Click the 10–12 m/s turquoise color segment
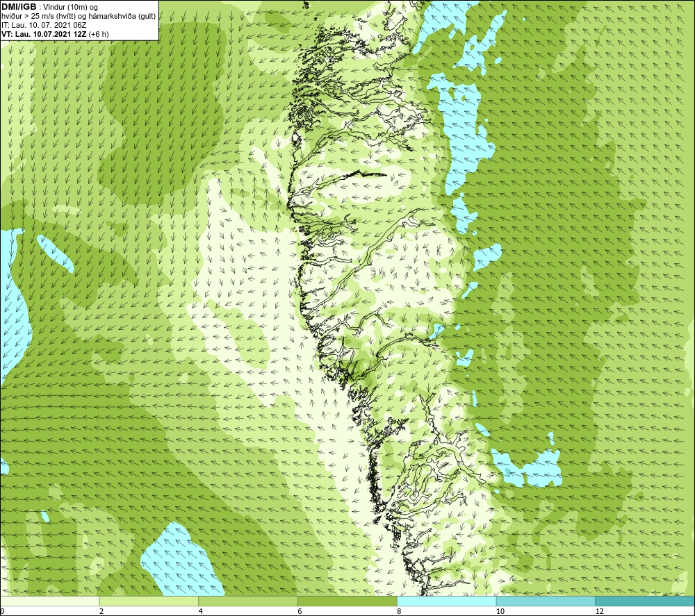The height and width of the screenshot is (616, 695). (546, 601)
